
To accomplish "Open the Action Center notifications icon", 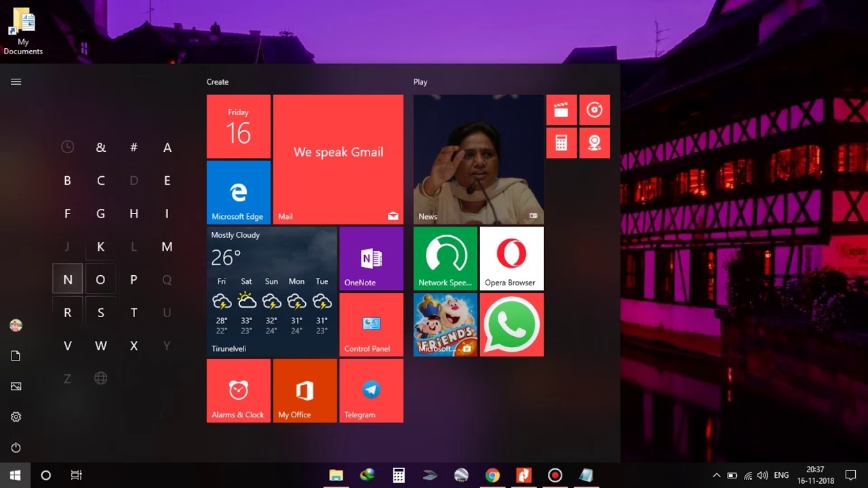I will [851, 475].
